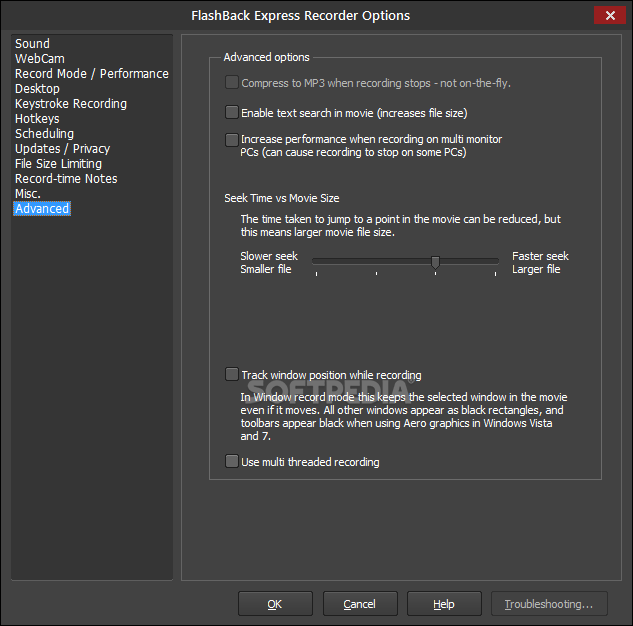Open the Sound options category
Viewport: 633px width, 626px height.
point(32,44)
